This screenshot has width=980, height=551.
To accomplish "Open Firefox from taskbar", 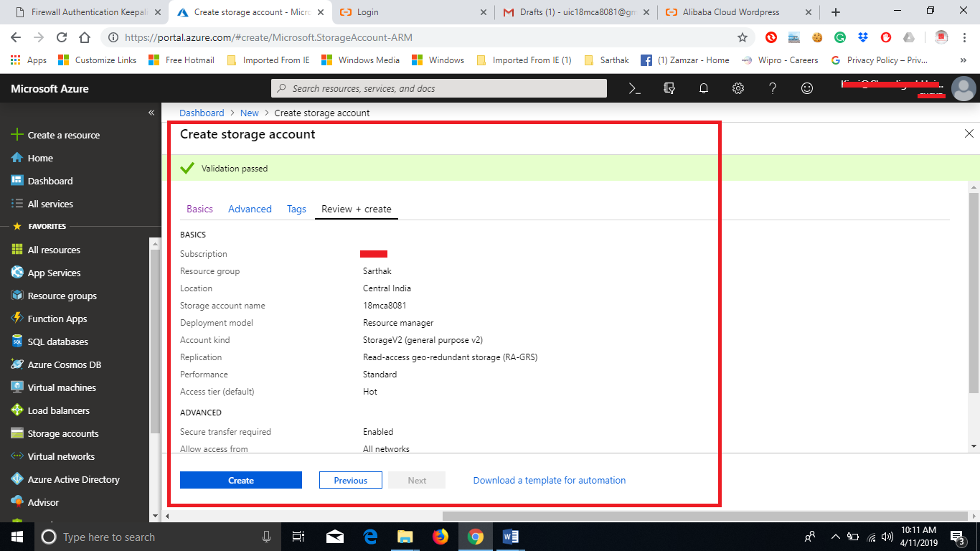I will point(440,537).
